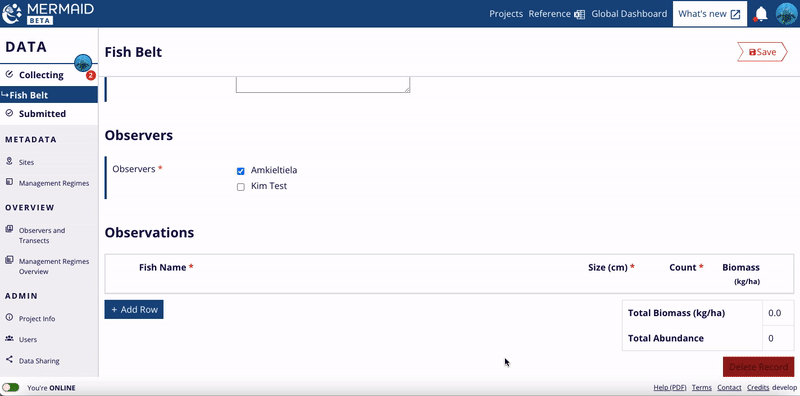
Task: Click the Total Biomass value 0.0
Action: tap(774, 313)
